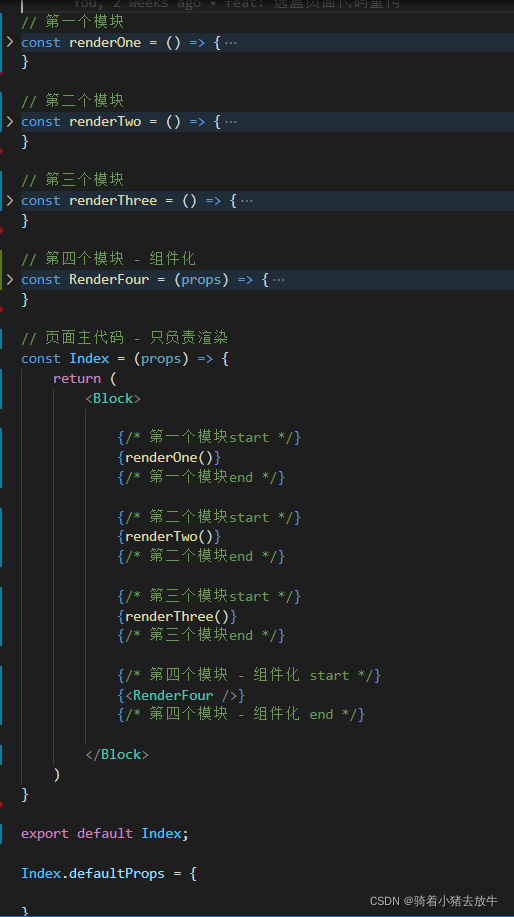514x917 pixels.
Task: Place cursor on comment '// 第三个模块'
Action: point(73,180)
